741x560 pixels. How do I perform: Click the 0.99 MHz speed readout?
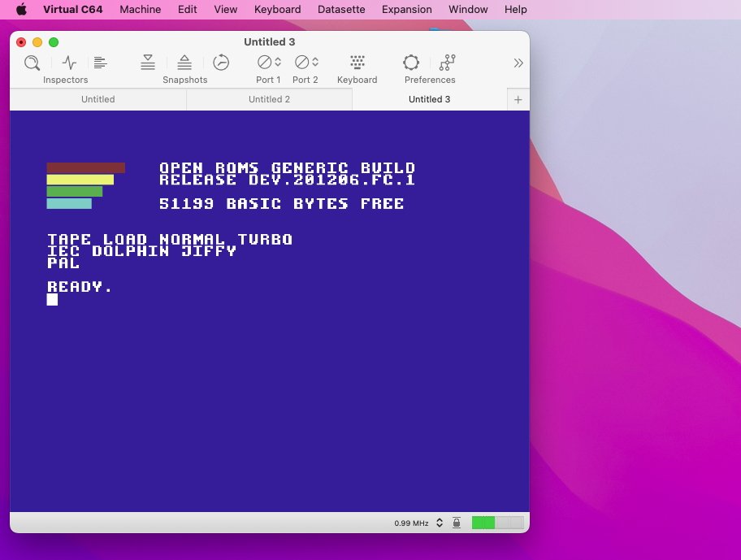point(411,523)
